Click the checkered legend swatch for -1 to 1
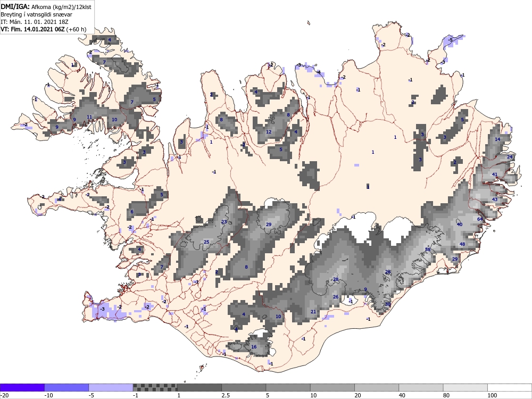 point(155,387)
